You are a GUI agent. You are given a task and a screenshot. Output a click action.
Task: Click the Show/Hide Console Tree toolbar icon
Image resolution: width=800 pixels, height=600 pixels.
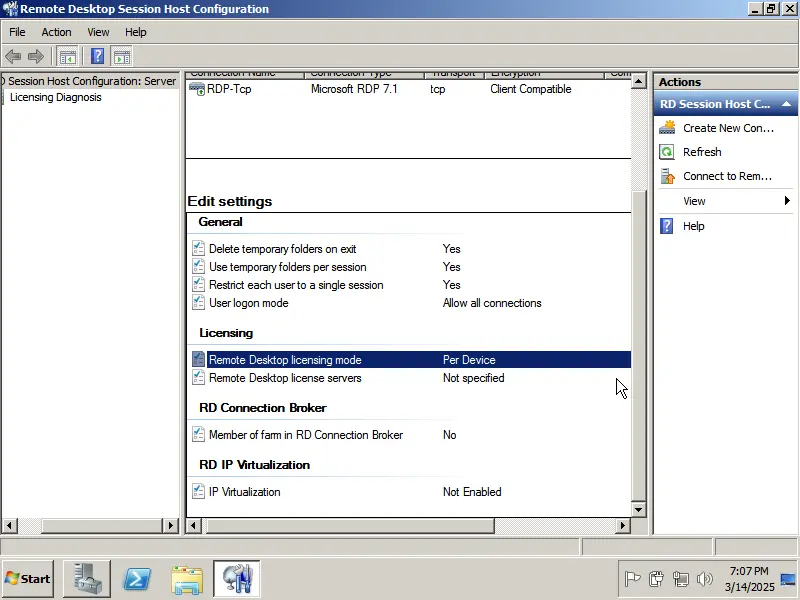[68, 56]
